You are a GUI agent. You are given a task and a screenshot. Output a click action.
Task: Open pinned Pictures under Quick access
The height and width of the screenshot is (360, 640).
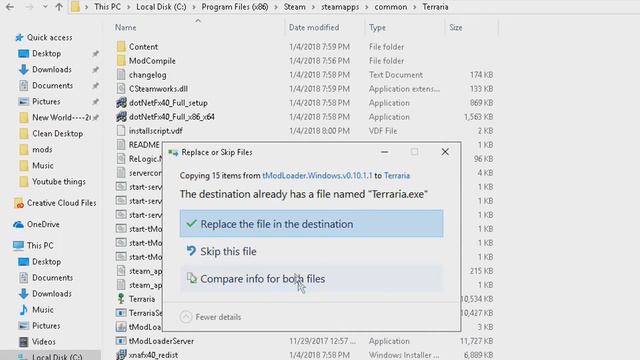[46, 101]
